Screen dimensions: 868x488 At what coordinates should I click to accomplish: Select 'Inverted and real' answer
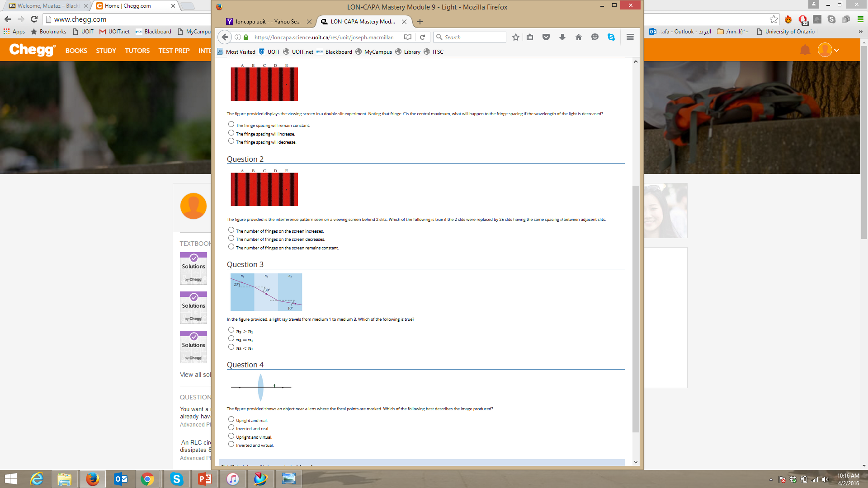[231, 427]
